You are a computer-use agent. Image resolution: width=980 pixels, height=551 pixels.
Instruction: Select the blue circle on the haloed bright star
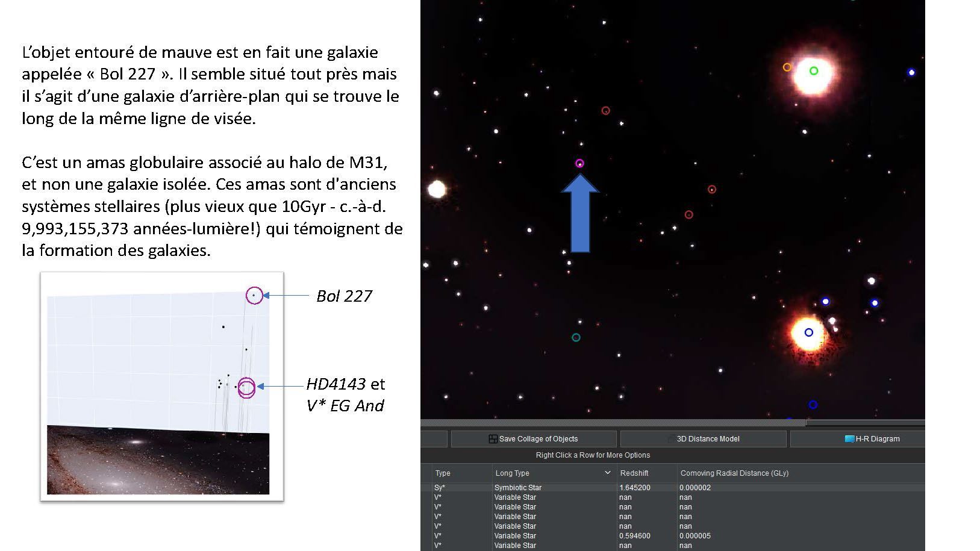(809, 332)
